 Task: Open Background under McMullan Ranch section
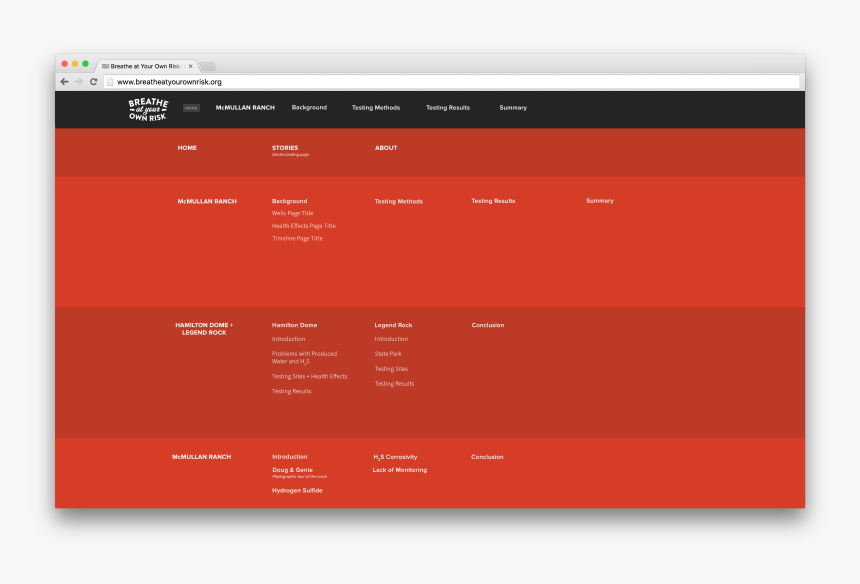290,201
